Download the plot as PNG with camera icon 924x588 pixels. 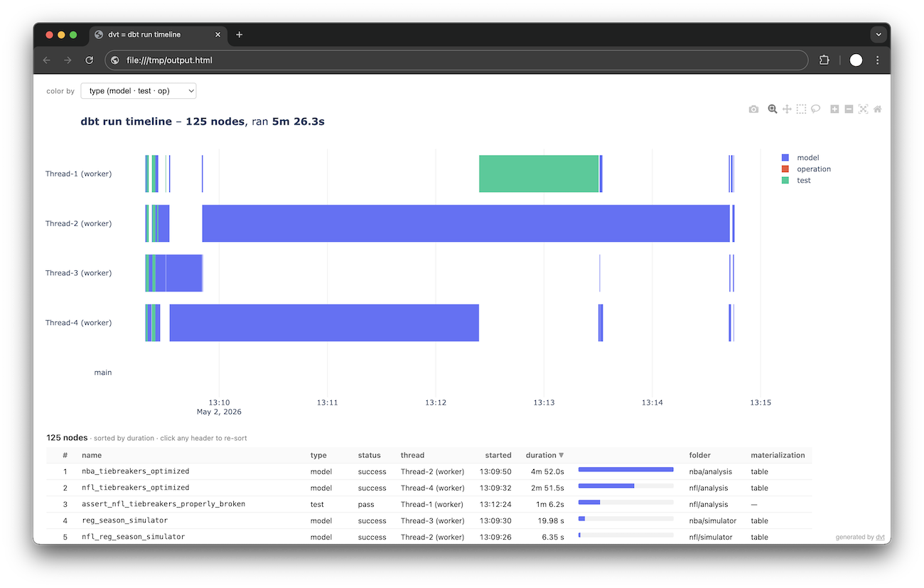(x=753, y=109)
